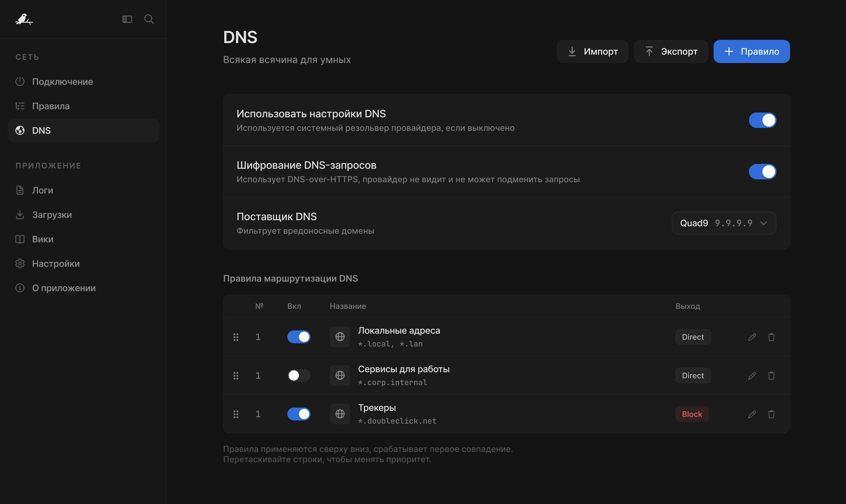This screenshot has width=846, height=504.
Task: Click the Экспорт button
Action: pyautogui.click(x=671, y=51)
